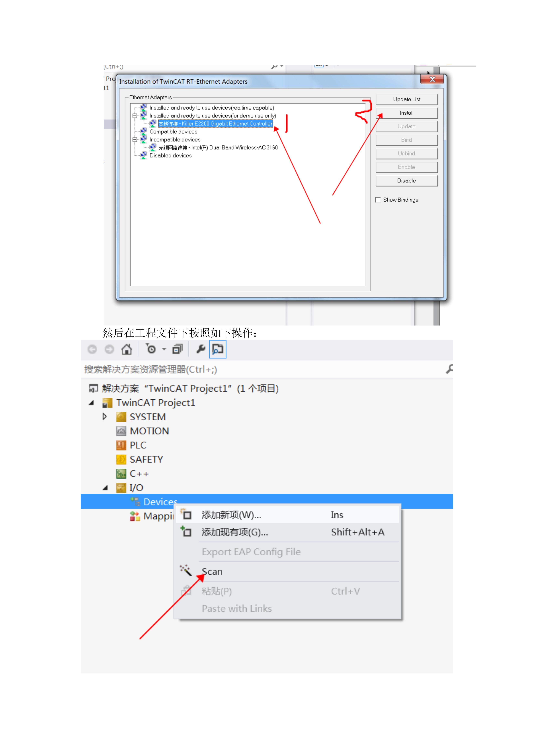Click the Properties wrench icon

200,349
